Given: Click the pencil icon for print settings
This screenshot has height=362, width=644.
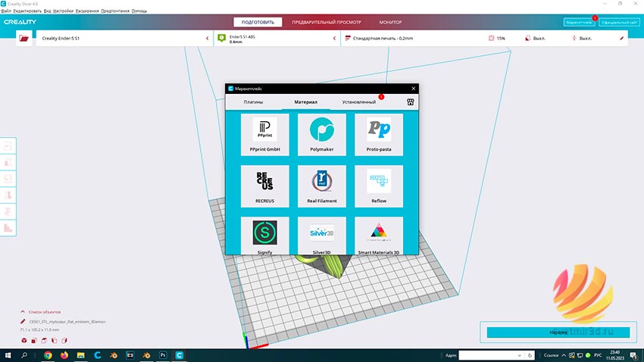Looking at the screenshot, I should 621,38.
